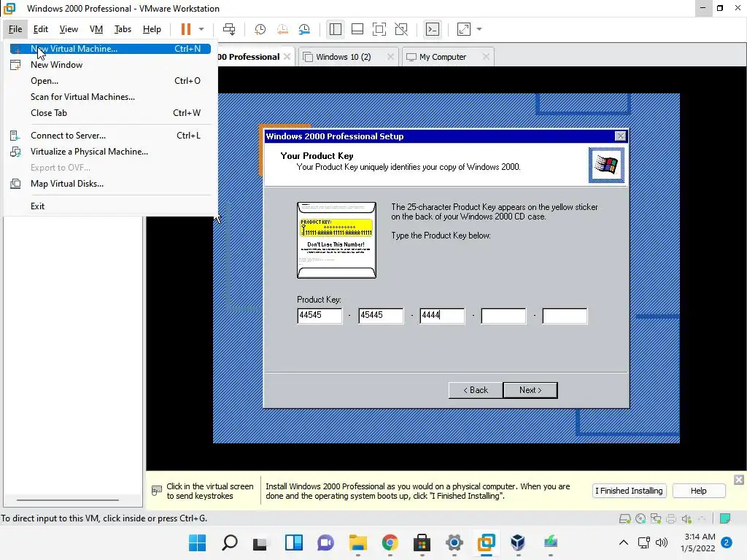
Task: Choose Open... in the File menu
Action: (x=110, y=81)
